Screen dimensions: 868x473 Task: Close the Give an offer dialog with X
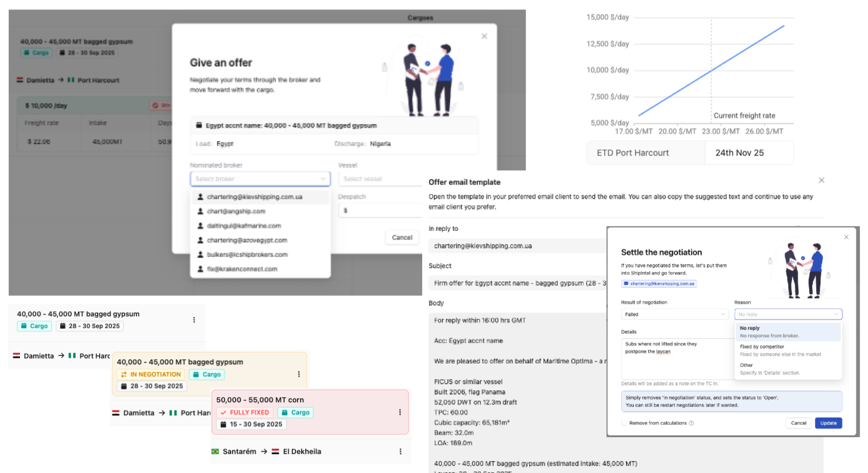(x=484, y=36)
